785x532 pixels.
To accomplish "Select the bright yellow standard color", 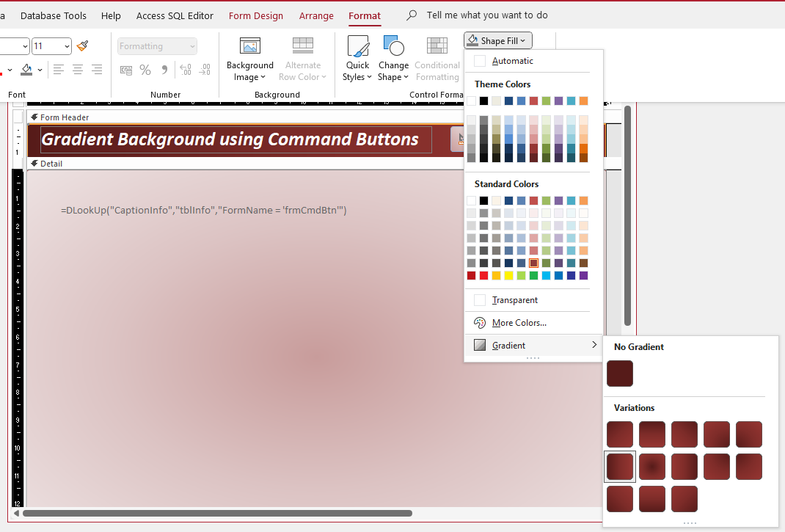I will coord(508,275).
